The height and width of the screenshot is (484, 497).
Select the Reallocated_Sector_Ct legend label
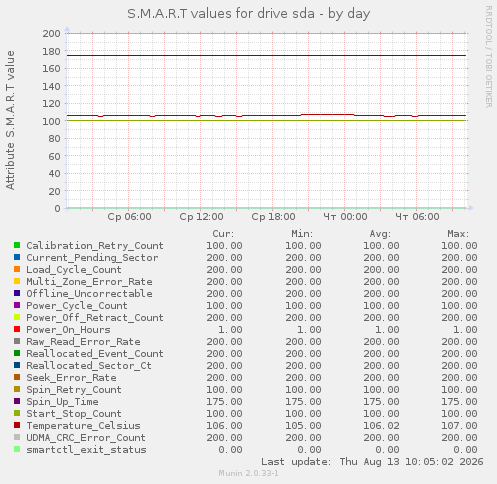pos(89,366)
